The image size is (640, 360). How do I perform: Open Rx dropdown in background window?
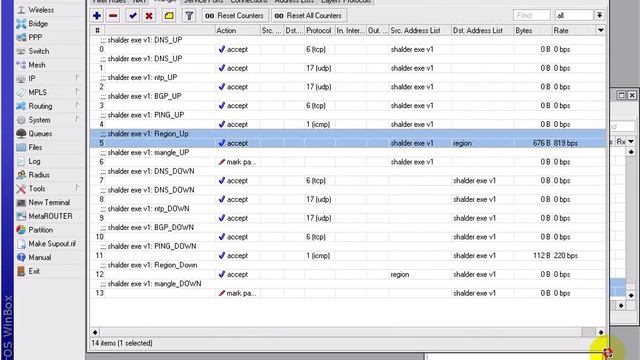[x=631, y=141]
